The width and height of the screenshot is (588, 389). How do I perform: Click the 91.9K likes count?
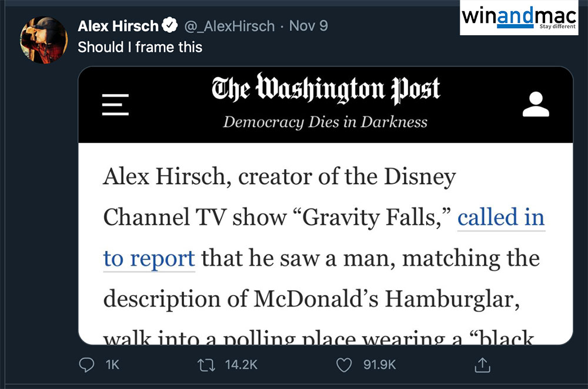click(x=379, y=365)
